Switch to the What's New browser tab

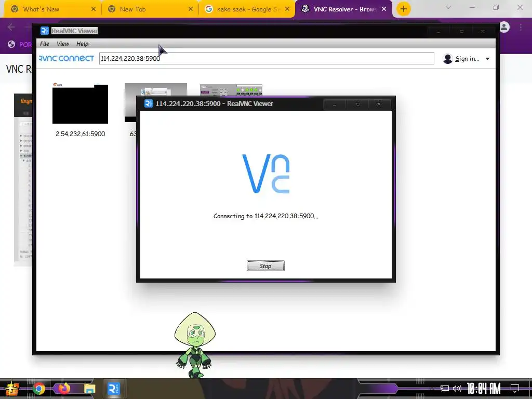click(51, 9)
